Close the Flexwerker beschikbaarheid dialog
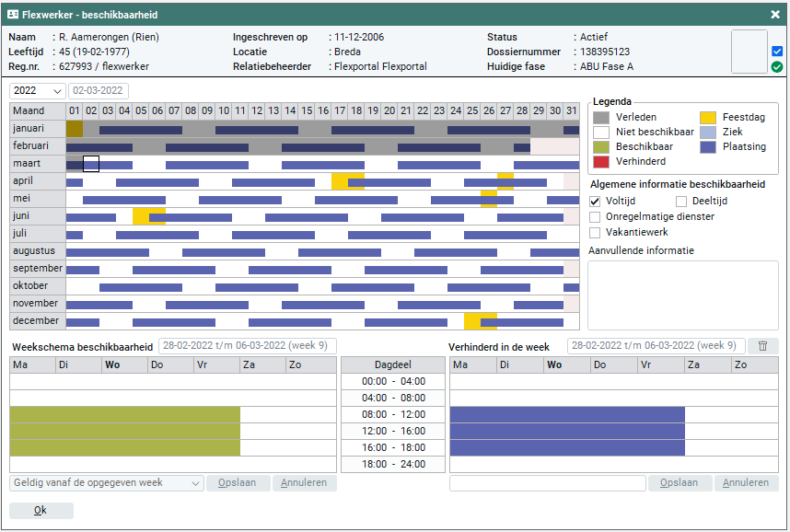790x532 pixels. (775, 14)
